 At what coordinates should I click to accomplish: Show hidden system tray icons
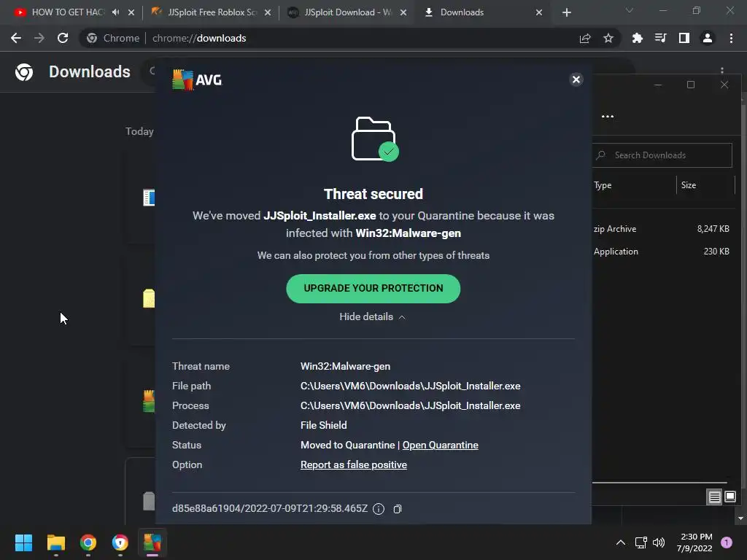pos(620,542)
